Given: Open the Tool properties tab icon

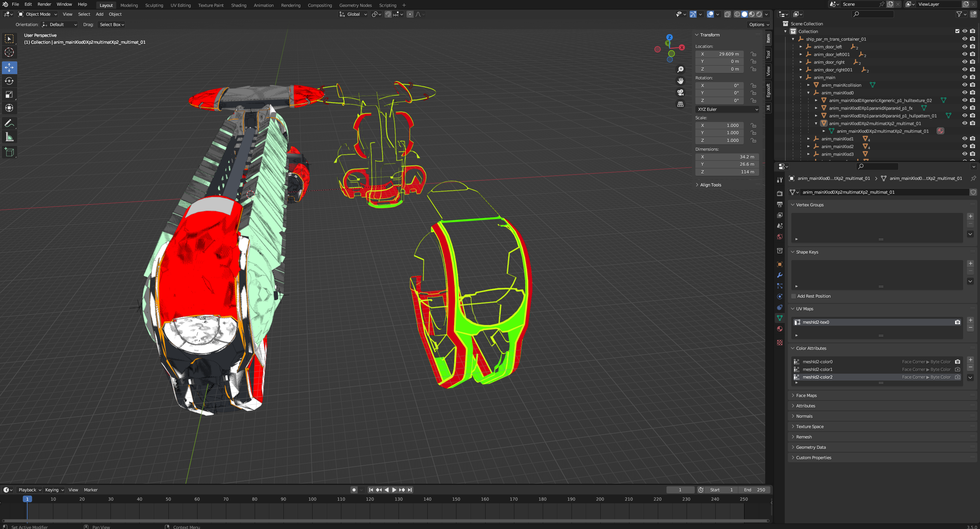Looking at the screenshot, I should tap(779, 180).
